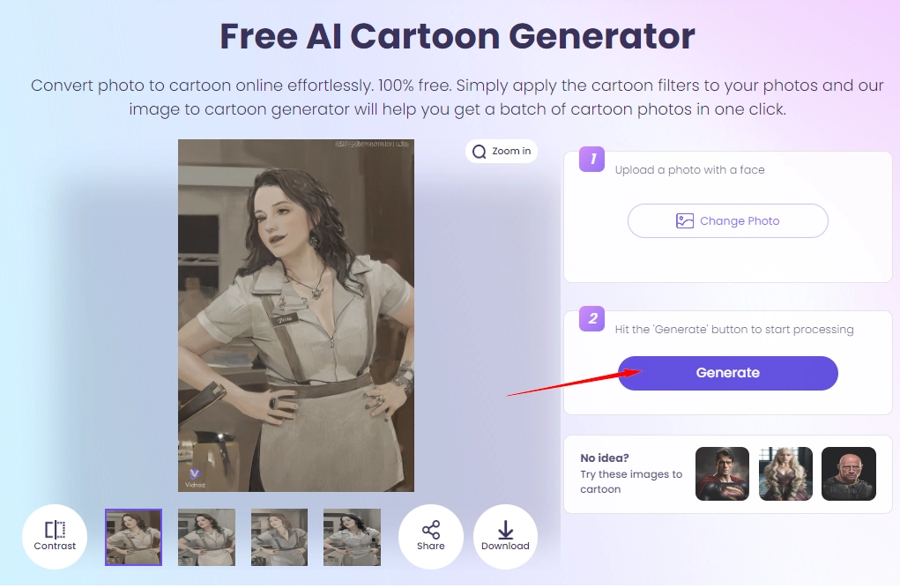Image resolution: width=900 pixels, height=588 pixels.
Task: Try the caped superhero sample image
Action: coord(722,474)
